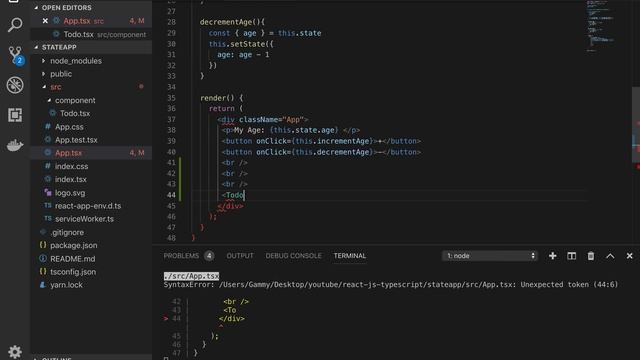Open the Manage settings gear

tap(15, 351)
